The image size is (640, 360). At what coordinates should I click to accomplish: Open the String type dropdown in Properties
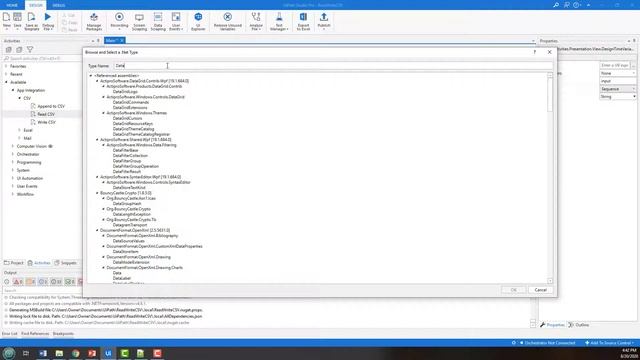[618, 97]
